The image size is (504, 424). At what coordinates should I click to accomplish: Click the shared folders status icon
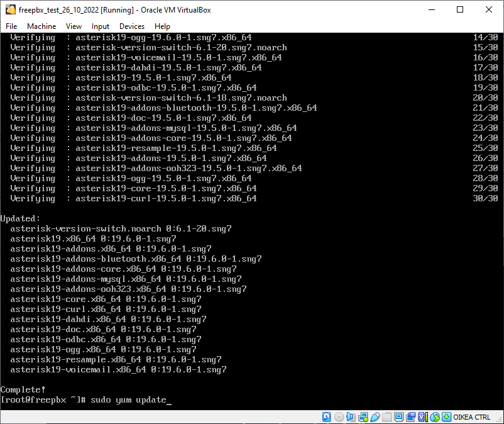[x=386, y=417]
